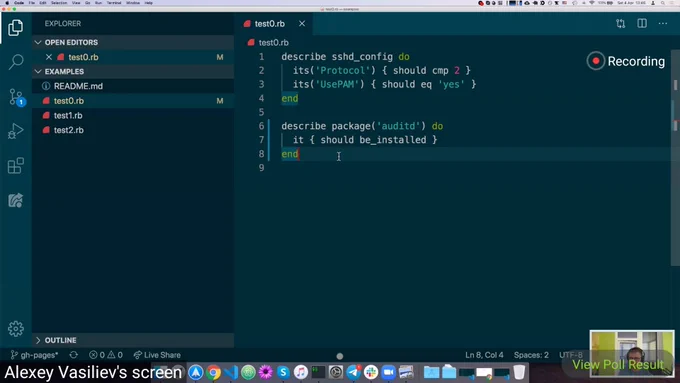This screenshot has height=383, width=680.
Task: Click the Open Changes compare icon
Action: click(621, 23)
